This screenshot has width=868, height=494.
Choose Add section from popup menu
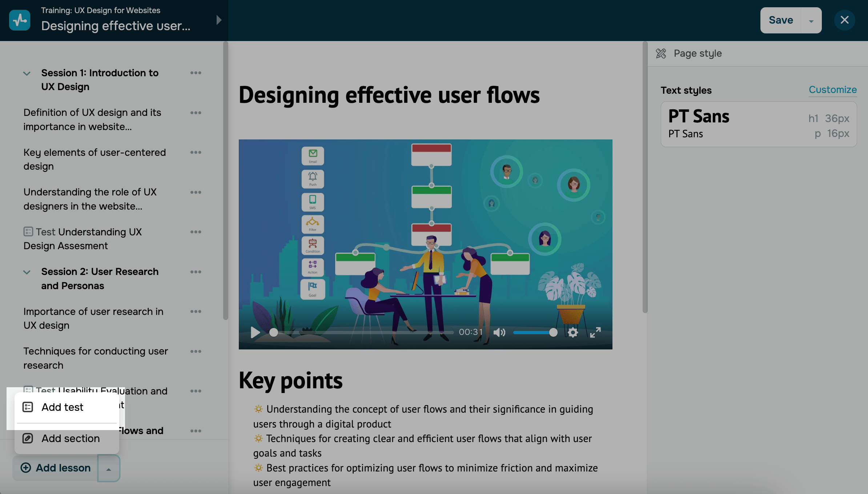point(71,438)
